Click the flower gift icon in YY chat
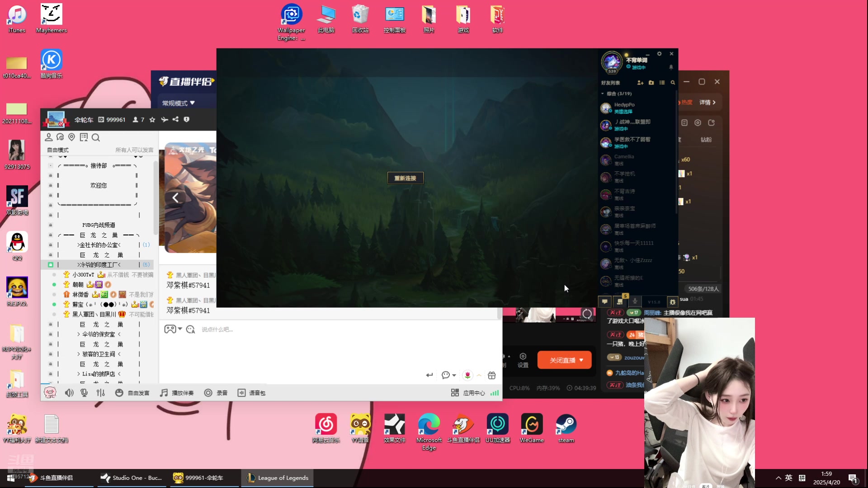This screenshot has height=488, width=868. [x=467, y=375]
